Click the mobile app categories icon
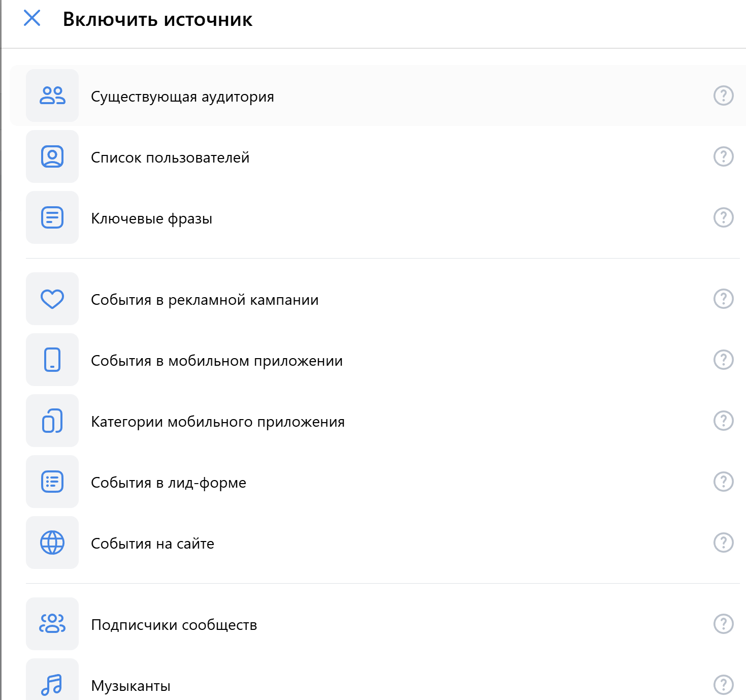Viewport: 746px width, 700px height. 52,421
